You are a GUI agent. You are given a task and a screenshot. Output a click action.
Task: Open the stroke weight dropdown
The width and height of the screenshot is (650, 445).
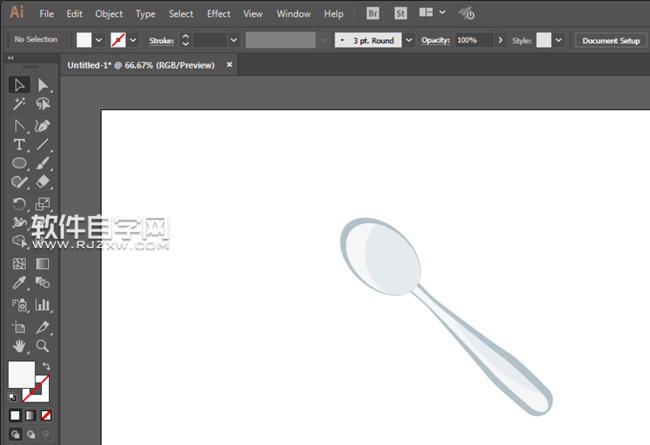[x=234, y=40]
